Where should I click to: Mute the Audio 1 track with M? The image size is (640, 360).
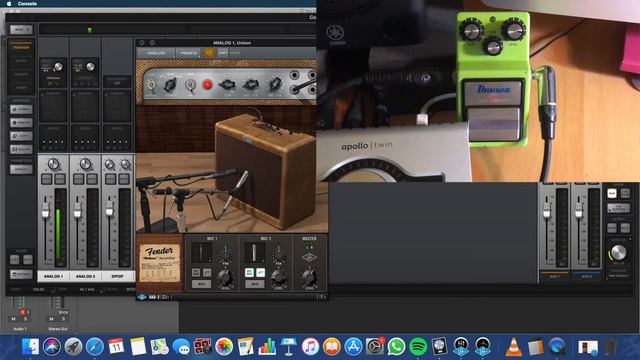[13, 319]
